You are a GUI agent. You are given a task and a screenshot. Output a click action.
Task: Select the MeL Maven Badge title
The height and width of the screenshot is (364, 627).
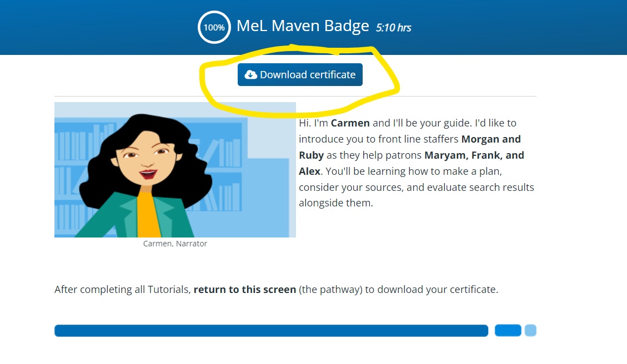point(303,26)
